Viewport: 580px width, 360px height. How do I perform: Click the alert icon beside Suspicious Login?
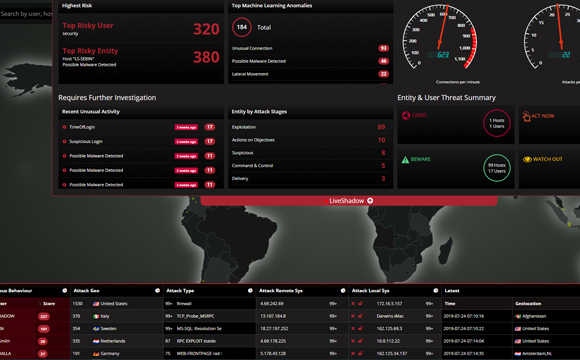point(64,141)
